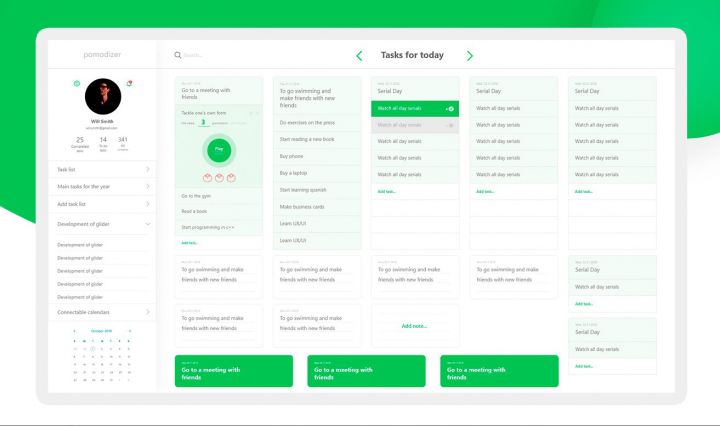
Task: Open the notification bell beside the avatar
Action: coord(129,83)
